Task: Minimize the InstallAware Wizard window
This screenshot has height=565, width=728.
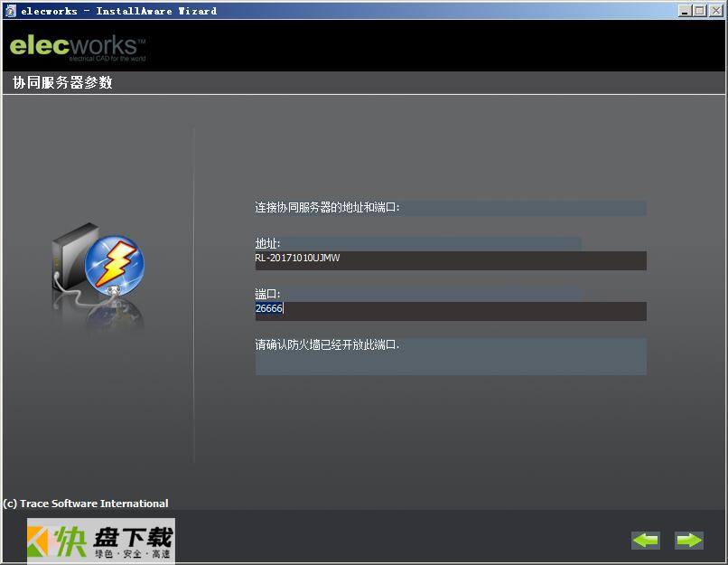Action: [x=684, y=11]
